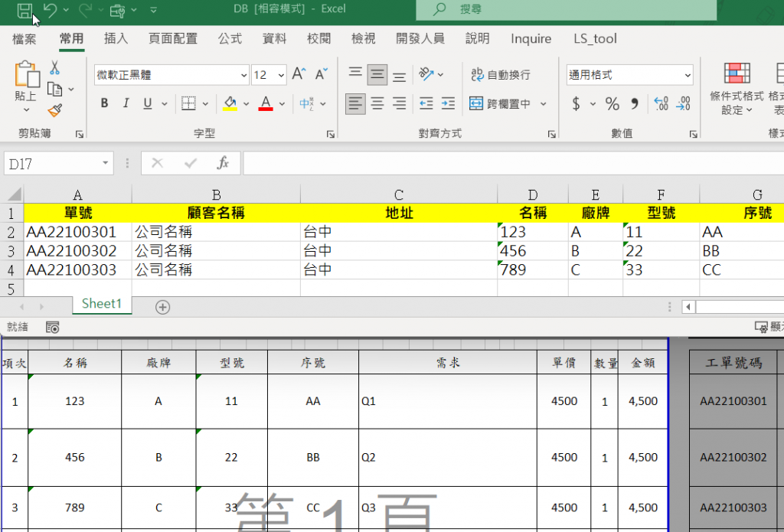Click the Copy icon

tap(54, 89)
